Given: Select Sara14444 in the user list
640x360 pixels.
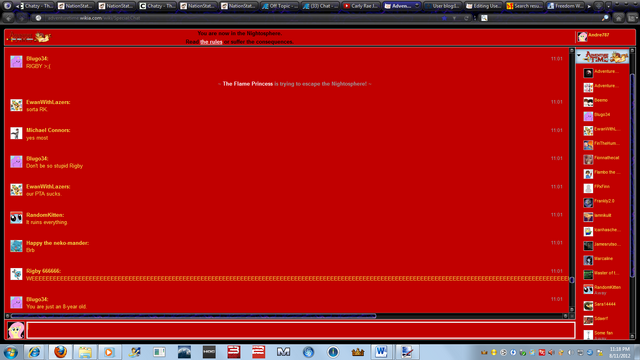Looking at the screenshot, I should tap(602, 306).
